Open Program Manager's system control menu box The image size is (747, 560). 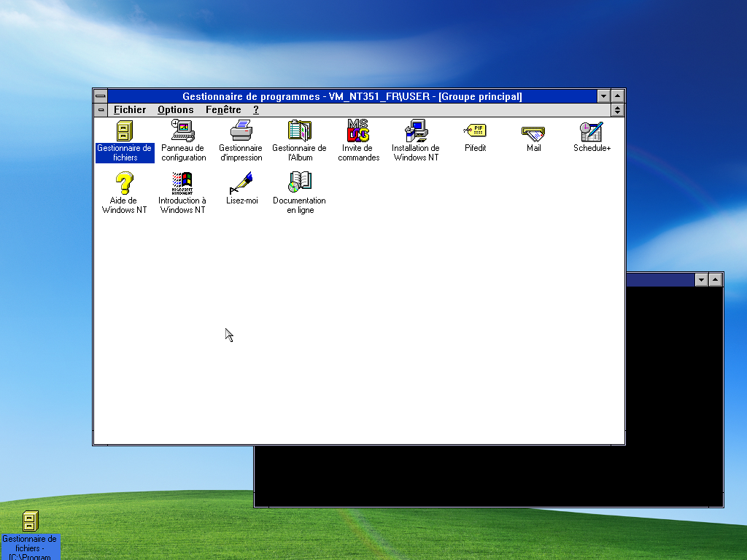click(x=101, y=96)
